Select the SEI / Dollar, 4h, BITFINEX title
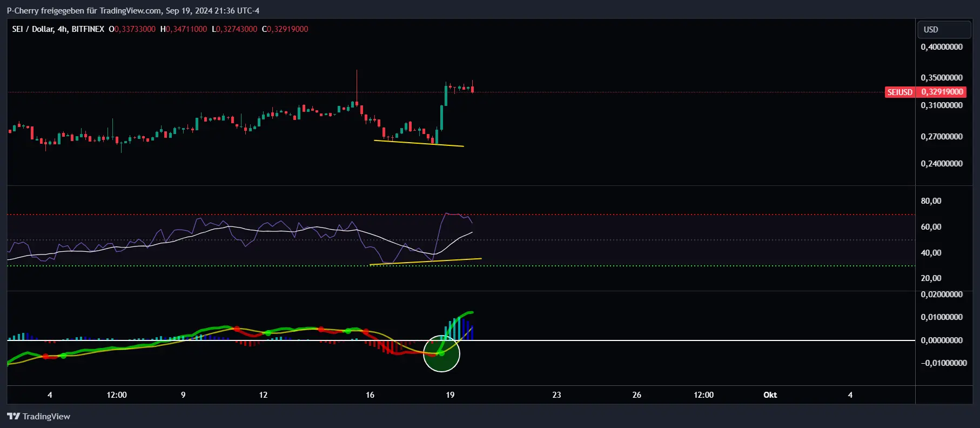 (58, 29)
